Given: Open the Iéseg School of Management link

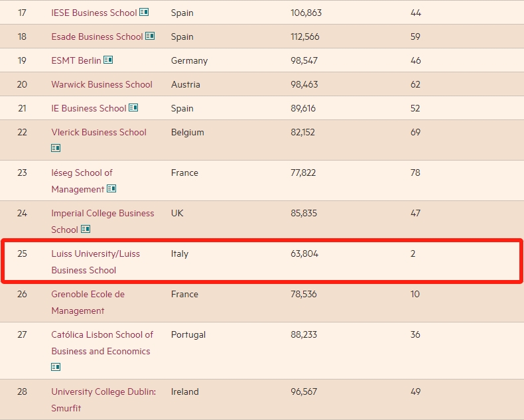Looking at the screenshot, I should click(82, 181).
